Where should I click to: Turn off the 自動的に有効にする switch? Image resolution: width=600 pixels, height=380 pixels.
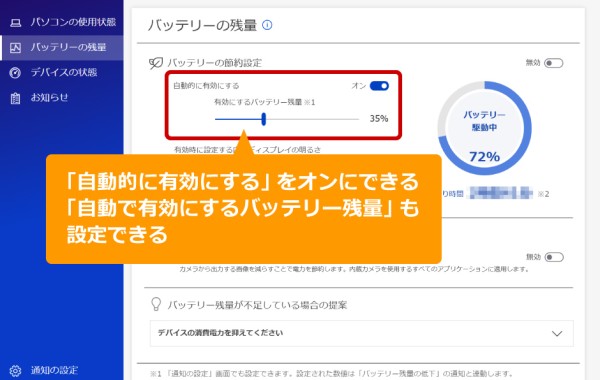pyautogui.click(x=379, y=86)
